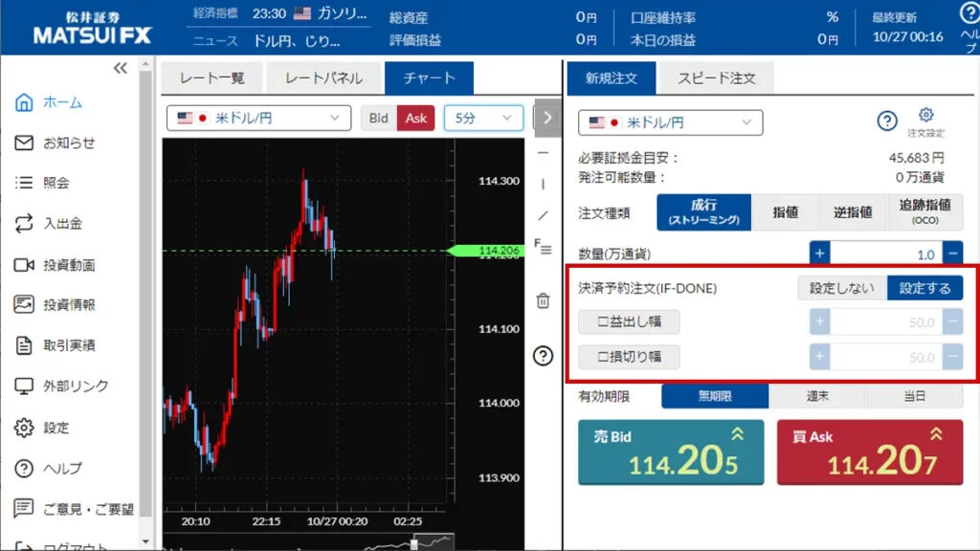Increase quantity with the plus button
The image size is (980, 551).
click(819, 253)
